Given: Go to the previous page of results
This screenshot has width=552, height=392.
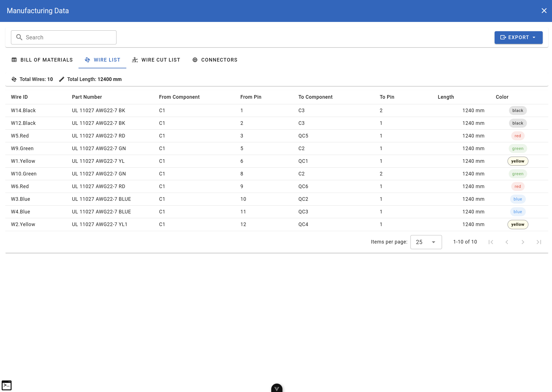Looking at the screenshot, I should click(507, 242).
